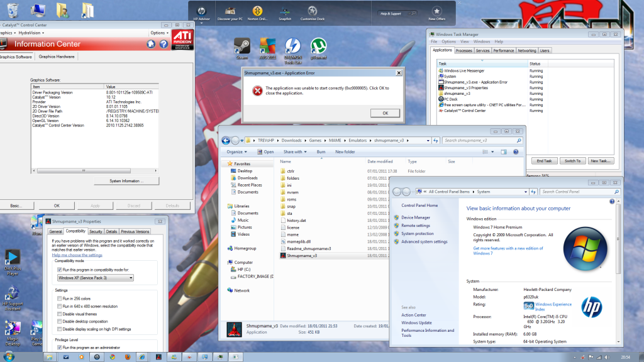644x362 pixels.
Task: Click the Search shmupmame_v3 field
Action: [482, 140]
